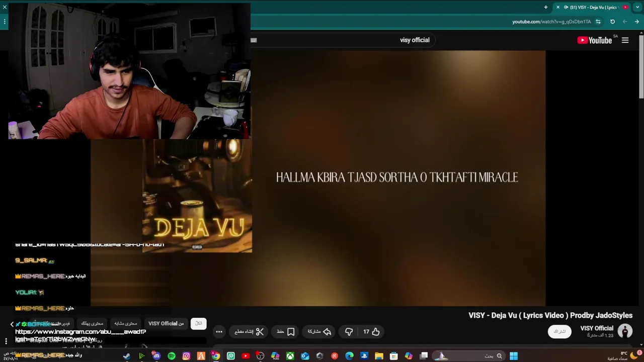Open the Windows Start button
Viewport: 644px width, 362px height.
tap(514, 356)
